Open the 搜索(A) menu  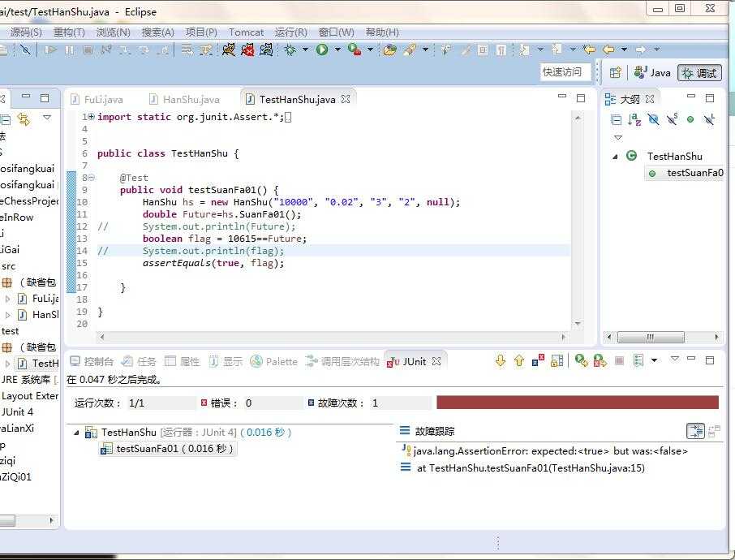[157, 32]
